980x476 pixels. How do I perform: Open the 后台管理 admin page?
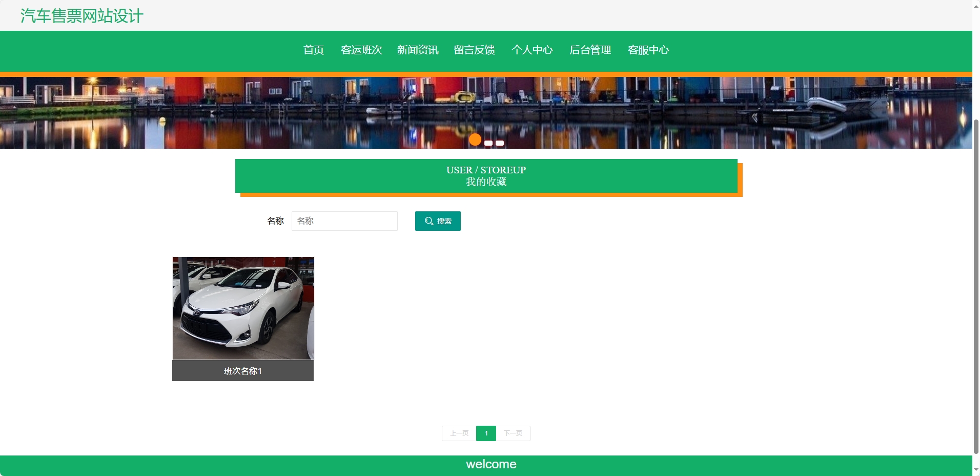coord(590,50)
